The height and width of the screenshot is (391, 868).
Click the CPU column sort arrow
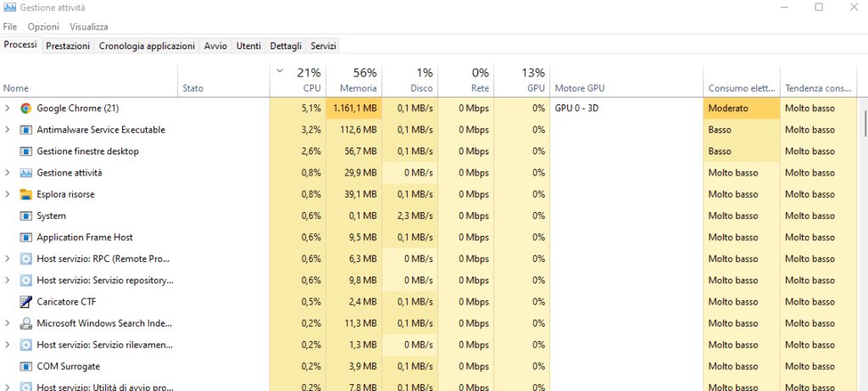pos(281,71)
